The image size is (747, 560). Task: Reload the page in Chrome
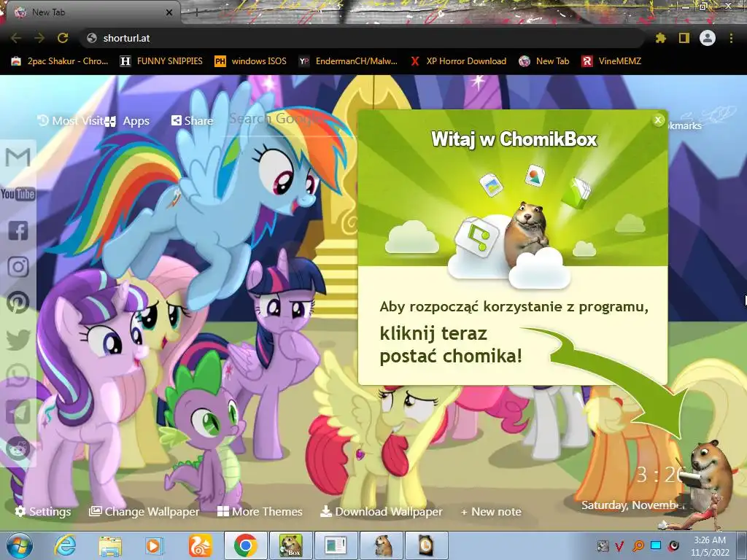63,38
